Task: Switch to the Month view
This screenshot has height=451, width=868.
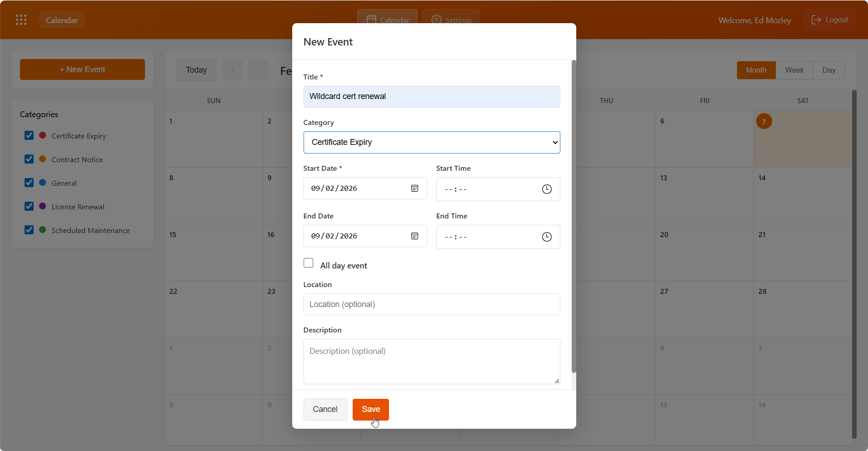Action: 756,70
